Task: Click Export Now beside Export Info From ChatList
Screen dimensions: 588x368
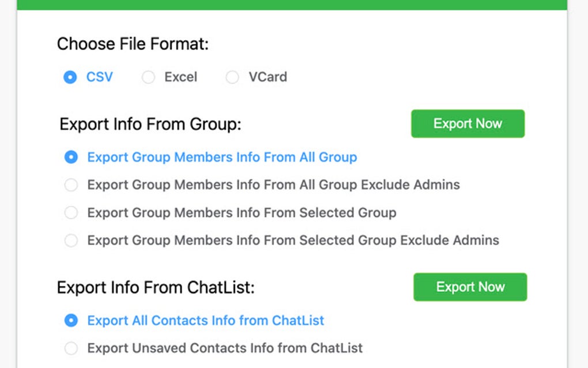Action: pos(470,287)
